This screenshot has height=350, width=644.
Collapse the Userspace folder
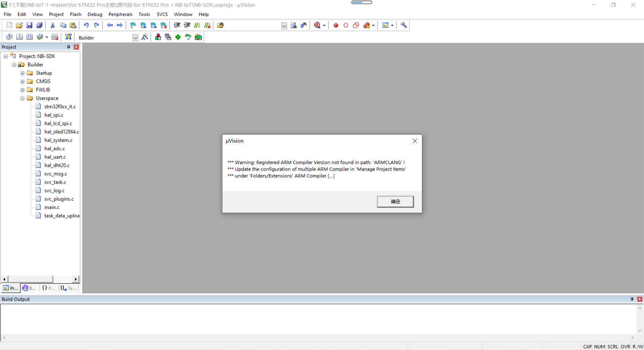(x=22, y=98)
